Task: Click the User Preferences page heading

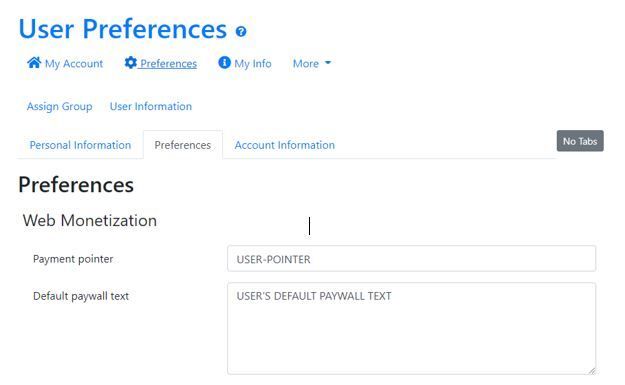Action: [x=123, y=29]
